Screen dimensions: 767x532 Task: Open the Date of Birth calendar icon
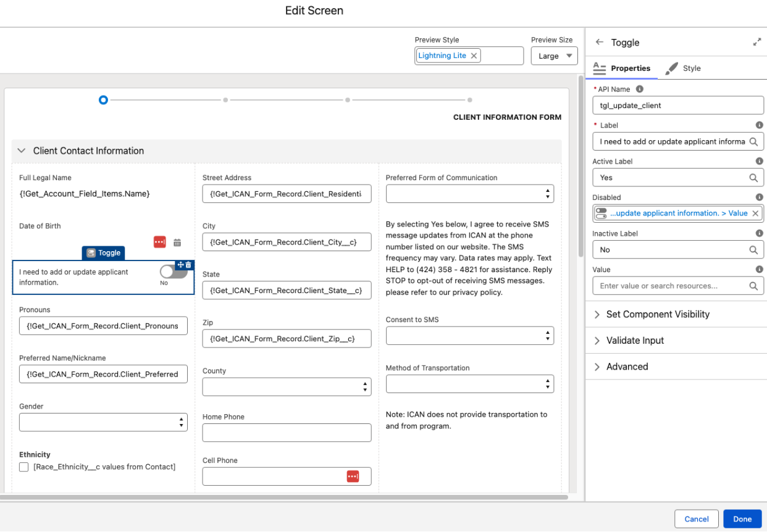pos(177,243)
